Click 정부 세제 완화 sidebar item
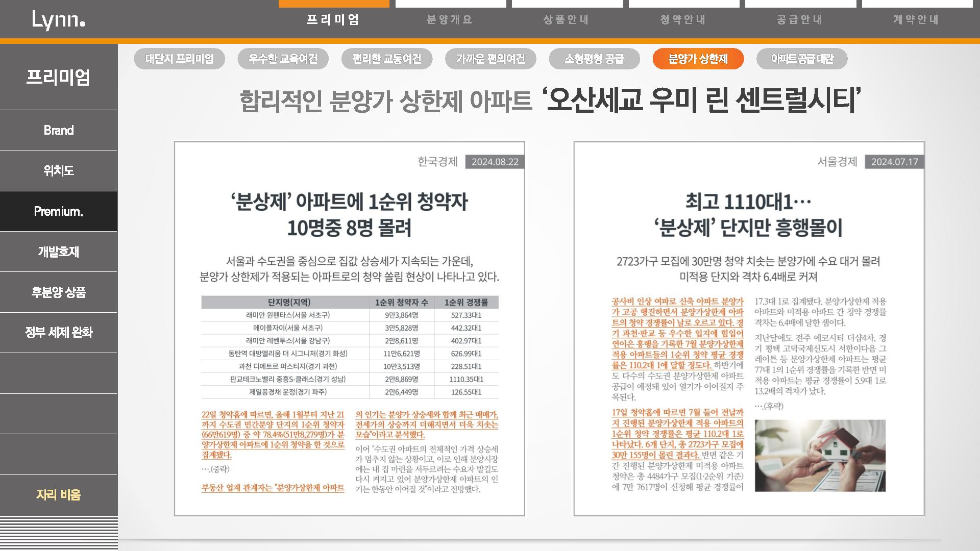The image size is (980, 551). point(59,333)
